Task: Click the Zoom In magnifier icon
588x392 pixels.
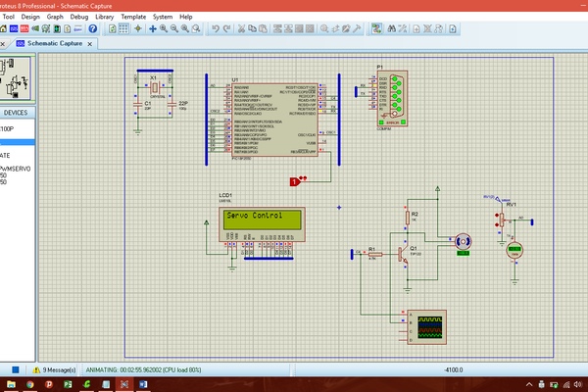Action: (164, 29)
